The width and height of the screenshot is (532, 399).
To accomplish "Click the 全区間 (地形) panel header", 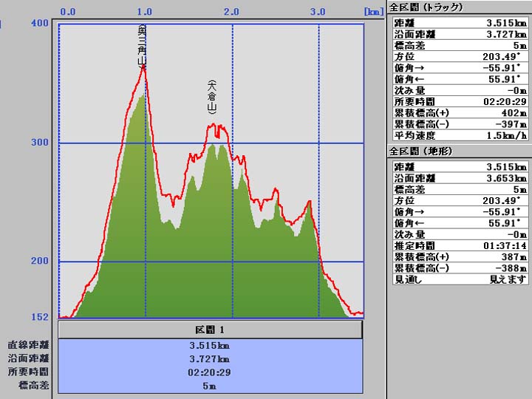I will 421,151.
